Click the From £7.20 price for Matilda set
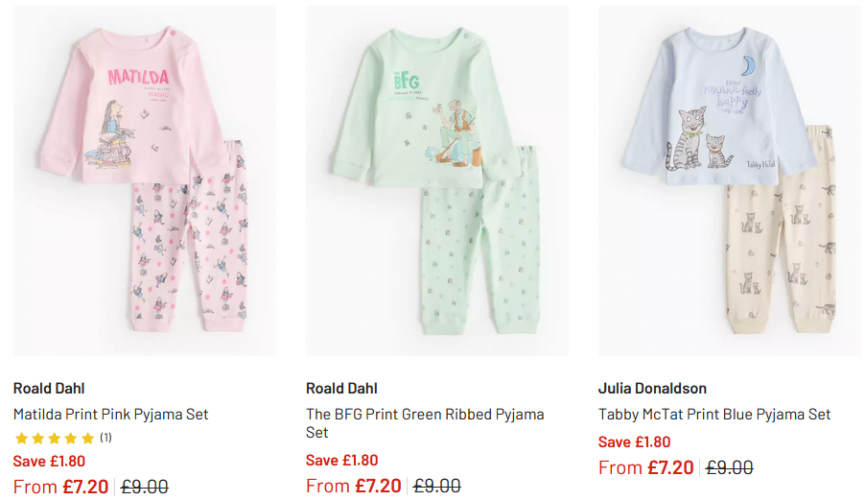Image resolution: width=865 pixels, height=501 pixels. pyautogui.click(x=60, y=487)
